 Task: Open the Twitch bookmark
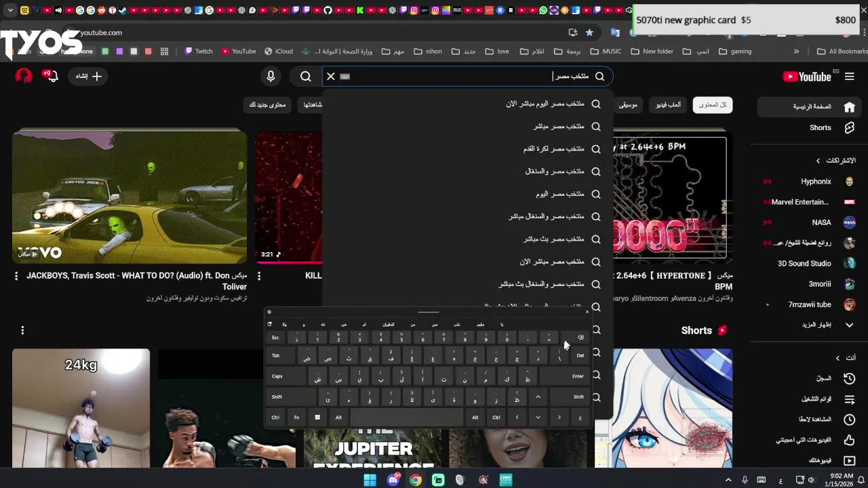point(198,52)
